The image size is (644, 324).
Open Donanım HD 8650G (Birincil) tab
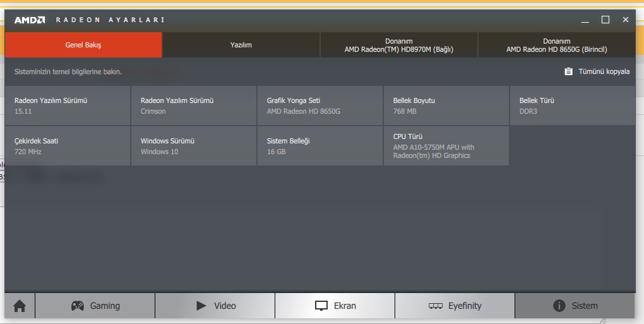coord(556,45)
